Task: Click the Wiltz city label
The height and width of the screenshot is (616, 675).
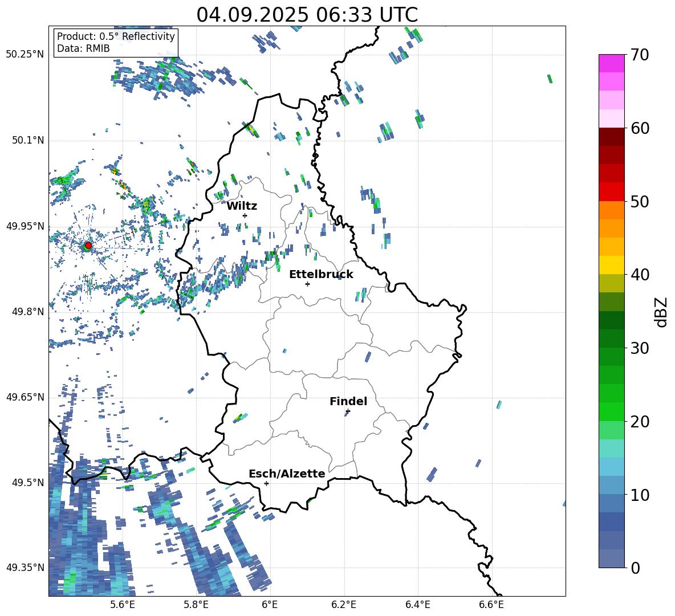Action: point(242,206)
